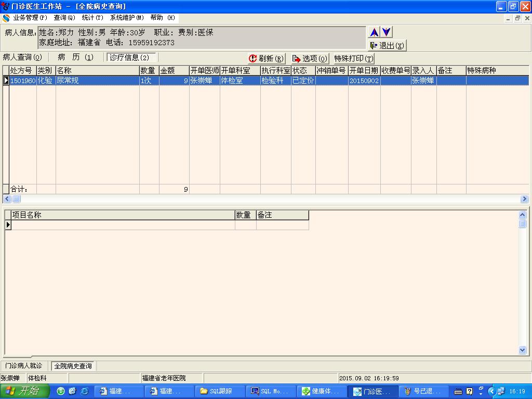Click the 选项(O) options button

(x=310, y=58)
